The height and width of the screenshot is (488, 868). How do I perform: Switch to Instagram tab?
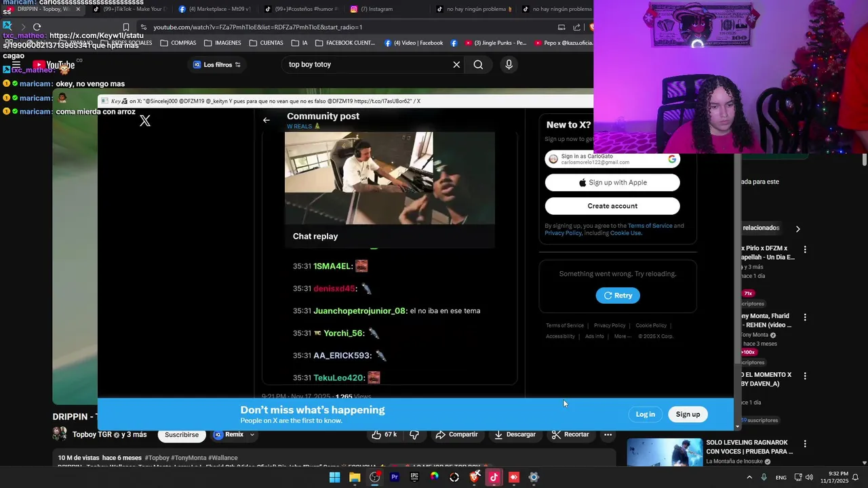click(x=387, y=9)
